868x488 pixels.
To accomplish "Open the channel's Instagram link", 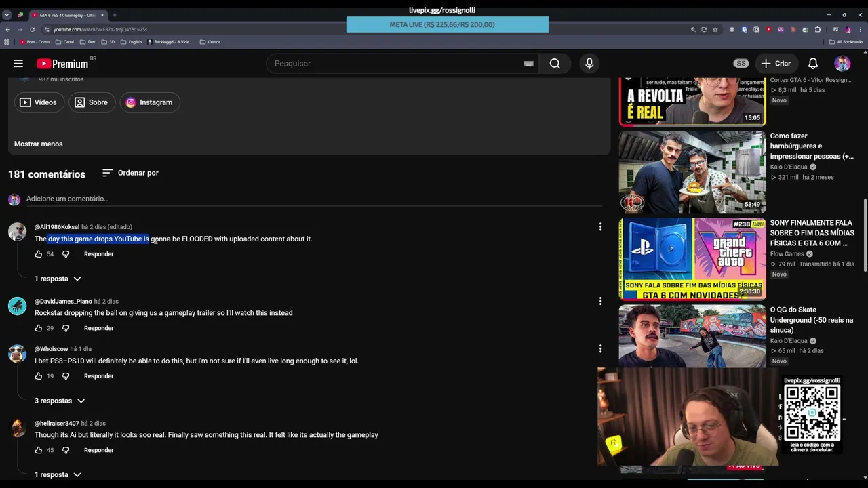I will 149,102.
